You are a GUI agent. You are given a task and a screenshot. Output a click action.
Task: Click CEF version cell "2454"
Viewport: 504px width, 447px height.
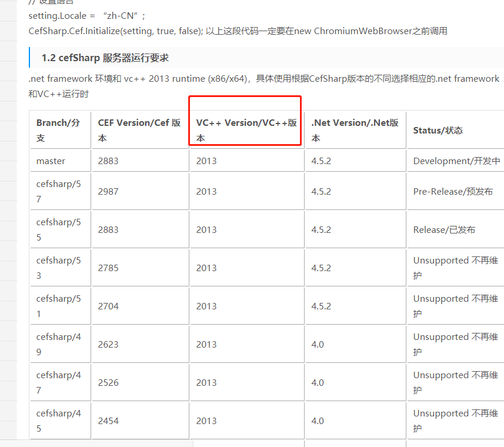pos(140,421)
